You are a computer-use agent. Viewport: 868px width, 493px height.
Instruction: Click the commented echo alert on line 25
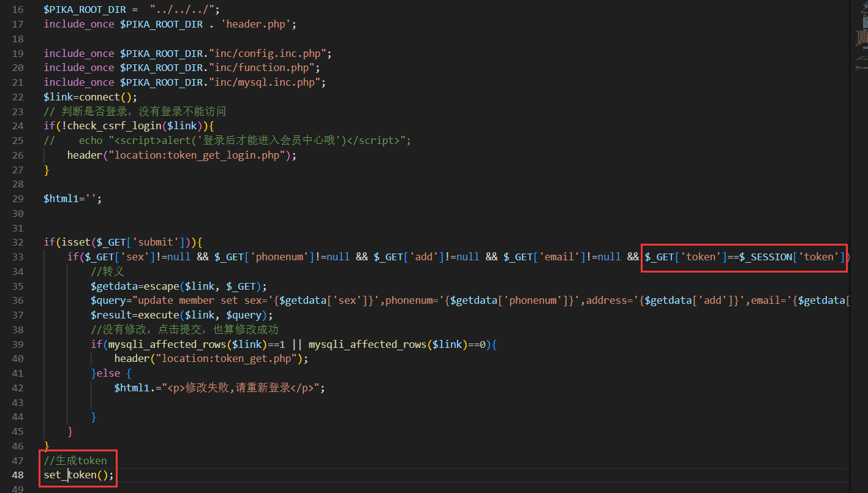(x=227, y=141)
